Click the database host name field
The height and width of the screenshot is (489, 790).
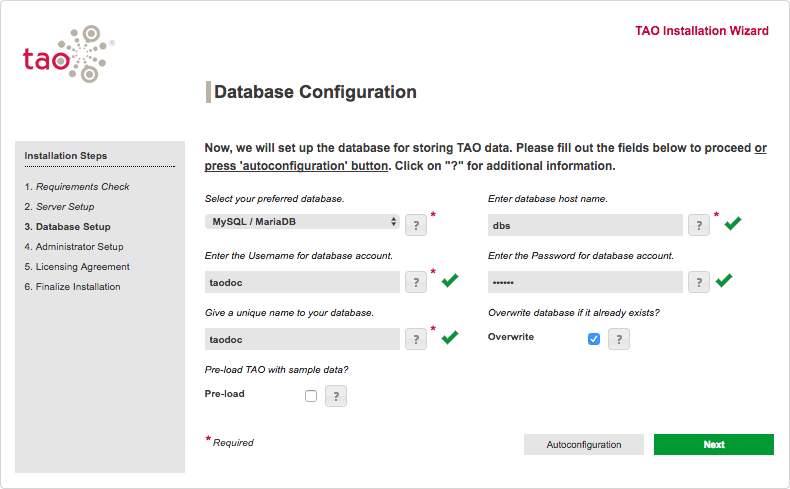(x=585, y=225)
